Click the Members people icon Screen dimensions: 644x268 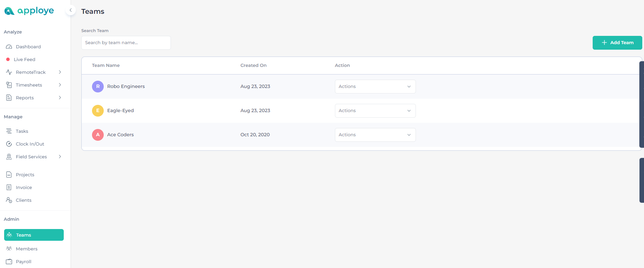(x=9, y=249)
